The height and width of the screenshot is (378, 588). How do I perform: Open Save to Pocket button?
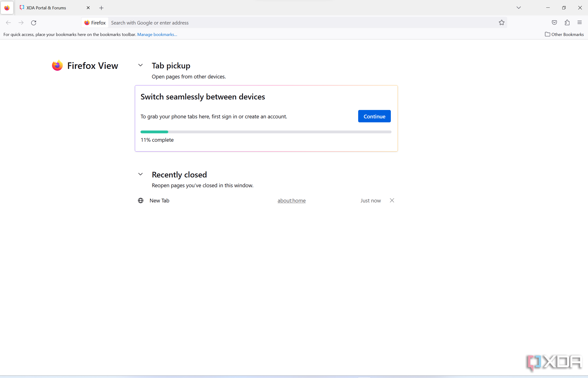click(554, 23)
